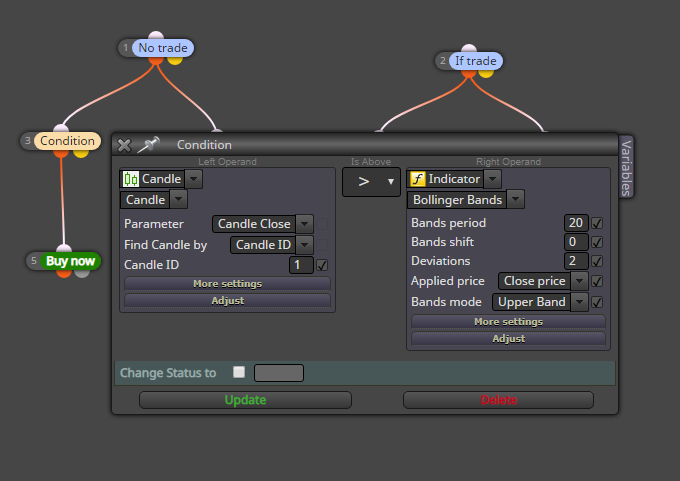Click the function icon beside Indicator
The height and width of the screenshot is (481, 680).
coord(418,179)
